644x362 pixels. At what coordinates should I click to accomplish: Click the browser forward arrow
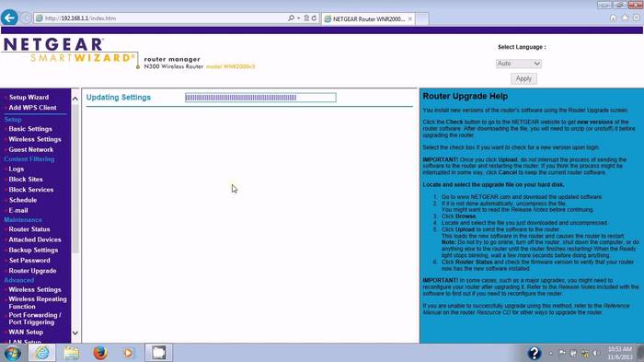coord(26,18)
